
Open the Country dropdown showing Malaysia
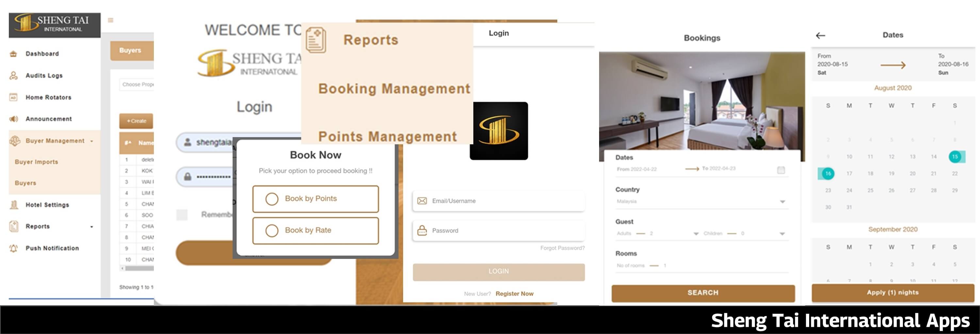click(782, 202)
